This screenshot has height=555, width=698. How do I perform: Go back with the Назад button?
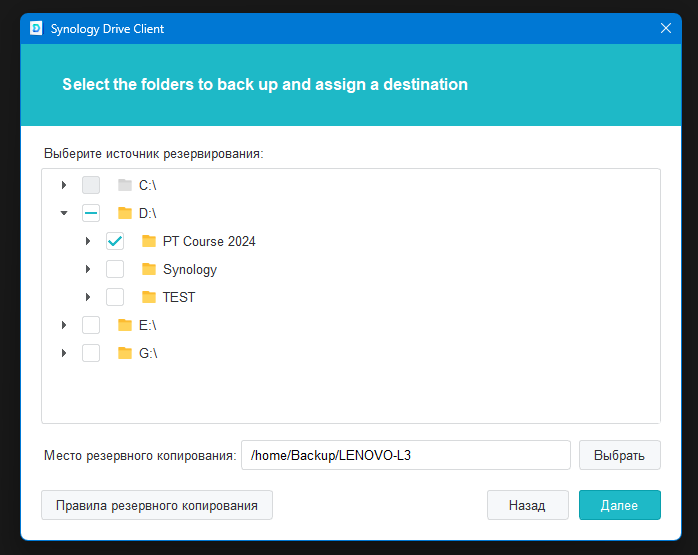[528, 505]
